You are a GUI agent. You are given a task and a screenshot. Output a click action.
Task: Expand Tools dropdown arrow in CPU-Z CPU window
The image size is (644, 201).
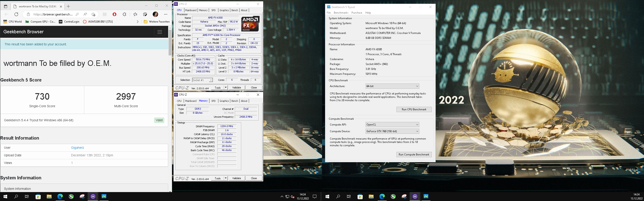click(x=226, y=88)
